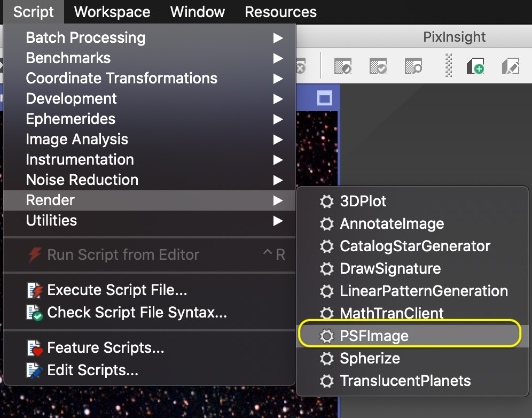Open the Workspace menu

pos(112,12)
